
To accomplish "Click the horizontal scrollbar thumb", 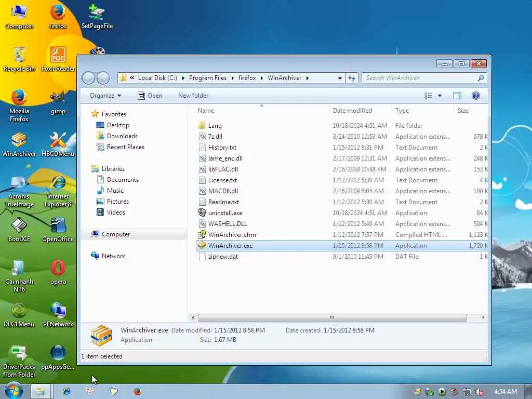I will point(332,317).
